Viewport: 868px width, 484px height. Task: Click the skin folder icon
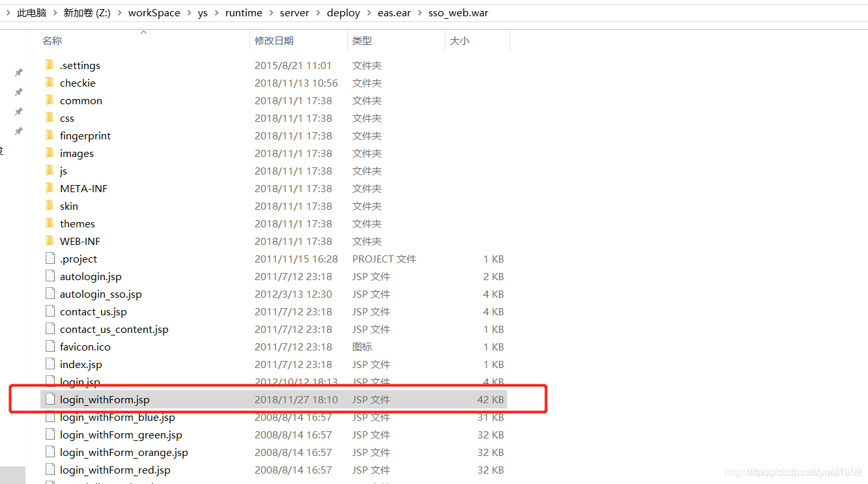coord(49,206)
